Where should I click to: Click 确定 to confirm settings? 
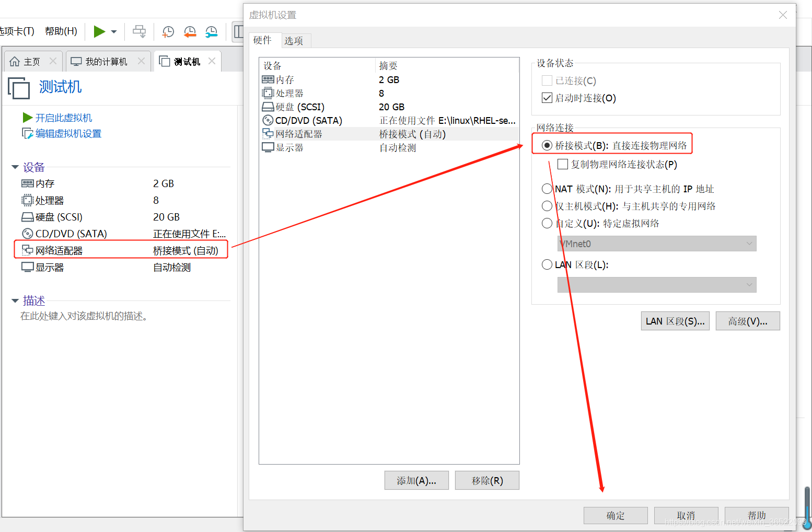(616, 515)
